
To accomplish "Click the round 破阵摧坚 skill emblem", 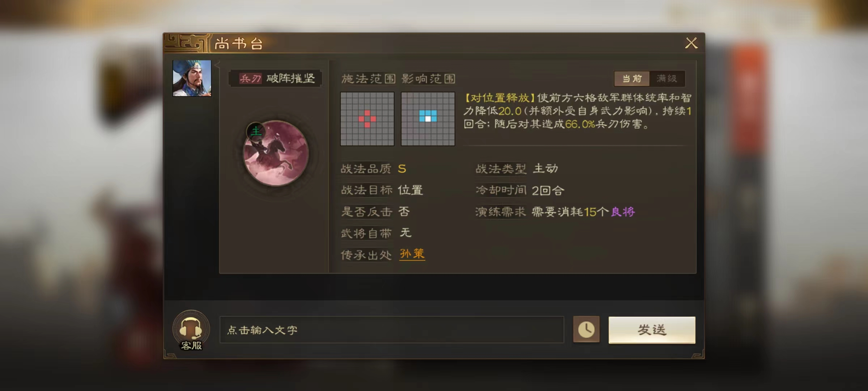I will [x=276, y=154].
